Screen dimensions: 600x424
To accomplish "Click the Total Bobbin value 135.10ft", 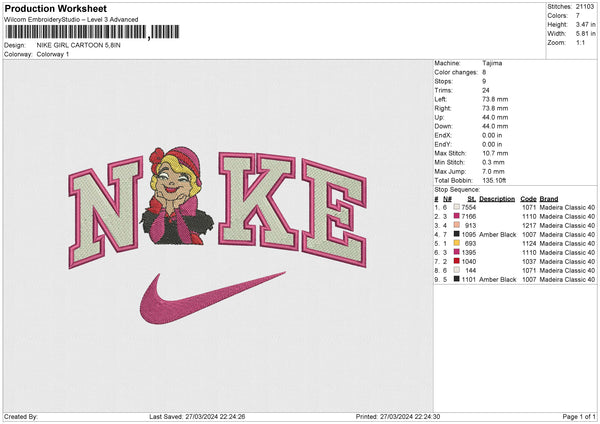I will tap(494, 180).
